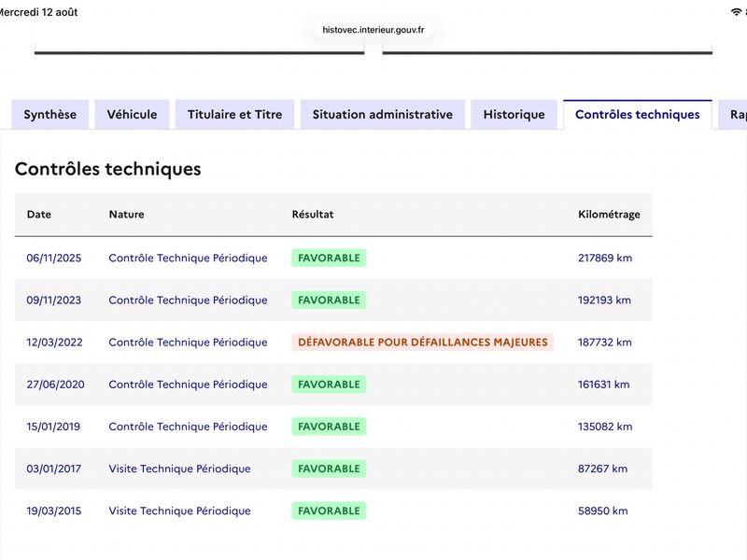The height and width of the screenshot is (560, 747).
Task: Click the 06/11/2025 inspection date
Action: tap(54, 259)
